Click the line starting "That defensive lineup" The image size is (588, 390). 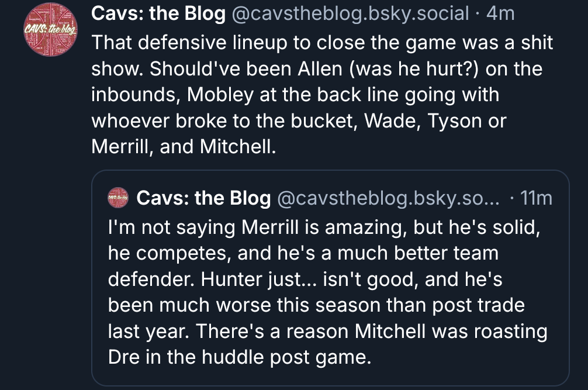pyautogui.click(x=321, y=43)
